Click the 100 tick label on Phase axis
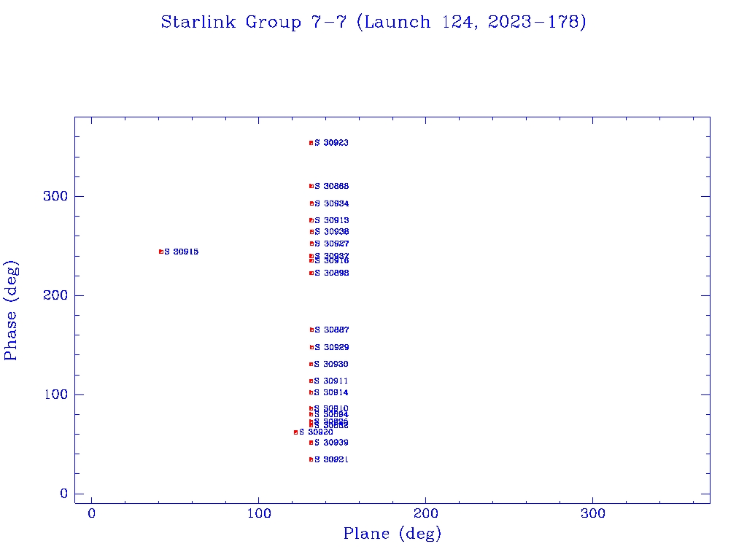This screenshot has width=747, height=560. [55, 394]
